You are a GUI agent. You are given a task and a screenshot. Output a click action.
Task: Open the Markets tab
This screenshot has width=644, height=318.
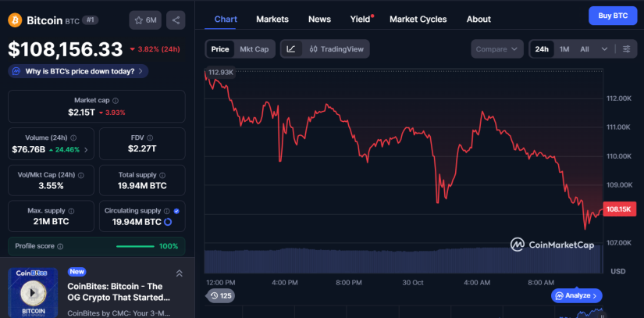[272, 19]
